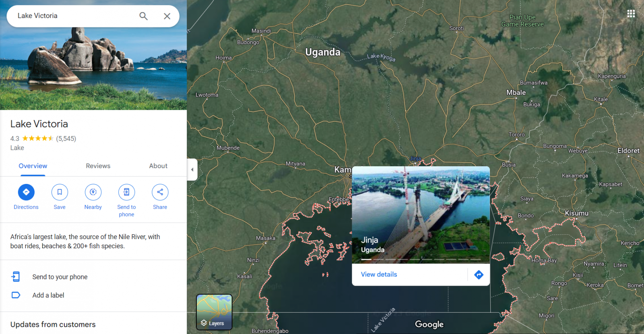Click the Jinja bridge photo
This screenshot has width=644, height=334.
pos(421,215)
